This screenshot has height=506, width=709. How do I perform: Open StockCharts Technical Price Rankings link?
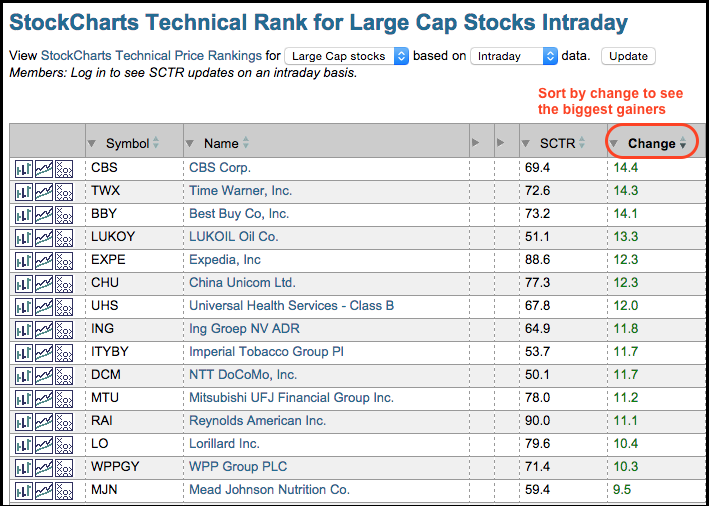[x=151, y=56]
